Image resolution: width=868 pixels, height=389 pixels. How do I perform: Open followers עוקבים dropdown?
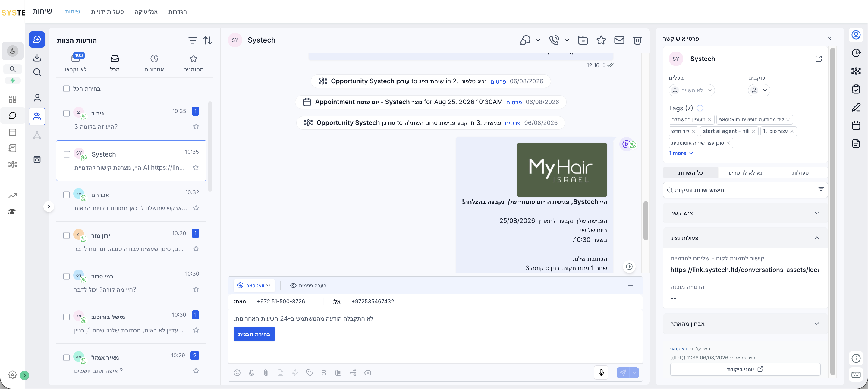759,90
